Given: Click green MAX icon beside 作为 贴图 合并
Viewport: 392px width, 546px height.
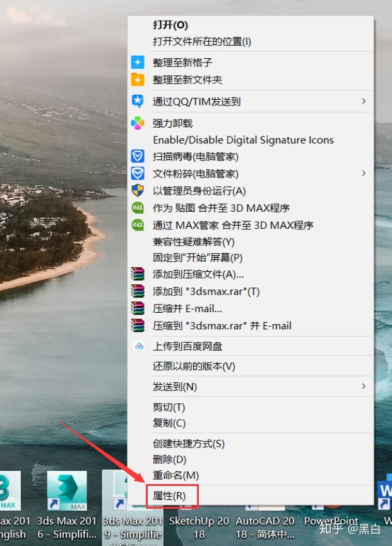Looking at the screenshot, I should (x=138, y=208).
